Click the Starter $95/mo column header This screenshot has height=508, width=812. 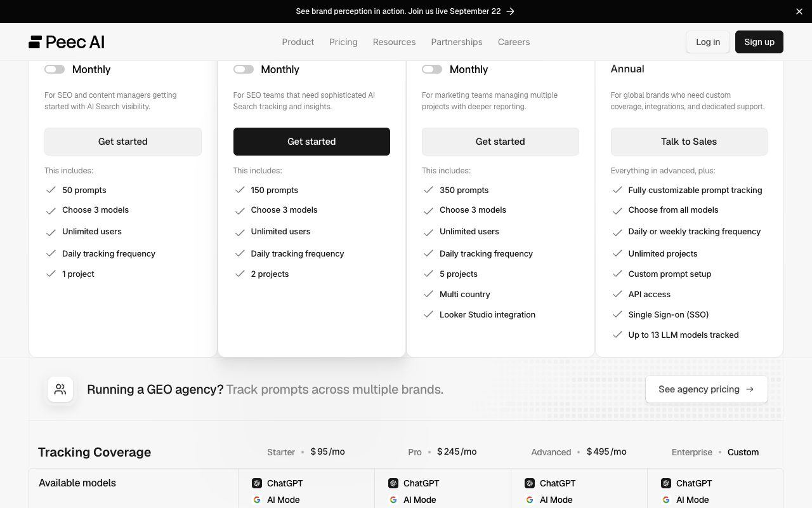coord(306,452)
